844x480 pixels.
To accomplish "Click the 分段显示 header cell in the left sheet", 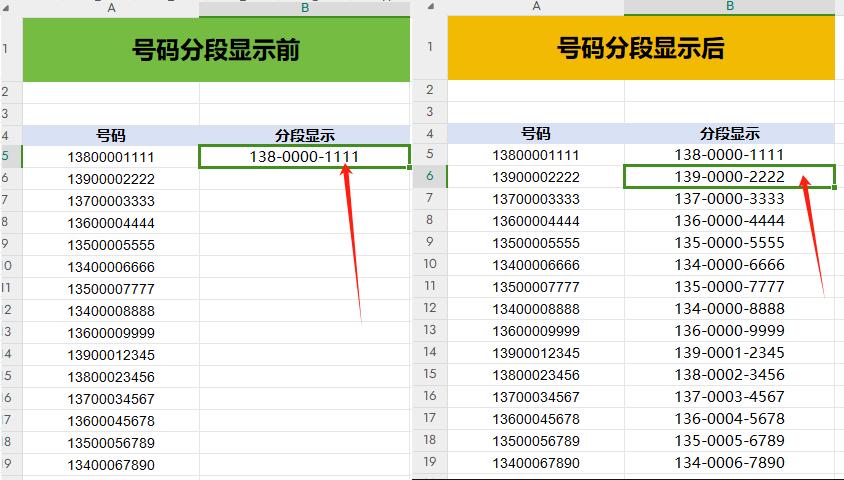I will [x=305, y=135].
